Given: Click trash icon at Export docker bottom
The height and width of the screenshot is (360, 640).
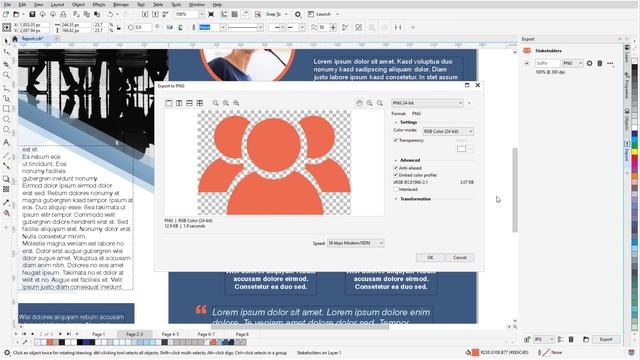Looking at the screenshot, I should (x=571, y=339).
